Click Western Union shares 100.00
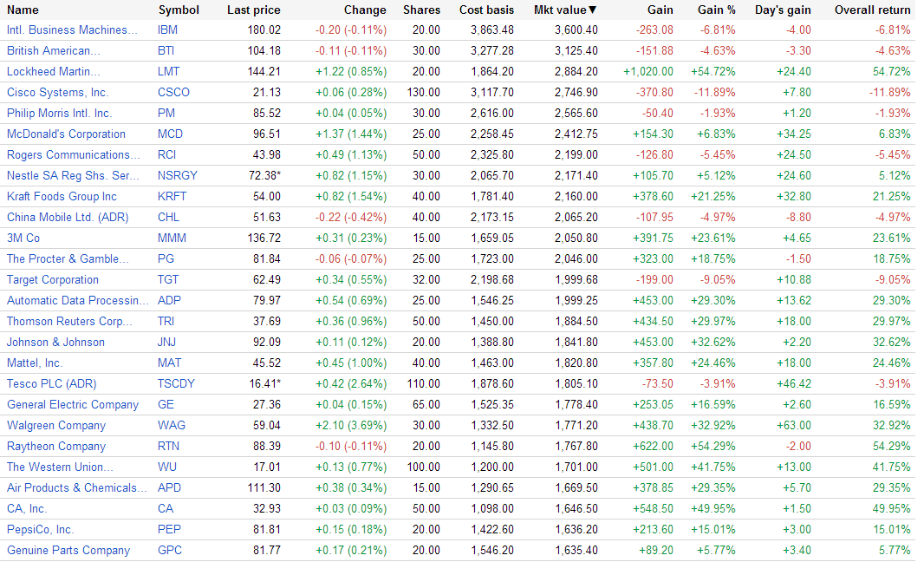Screen dimensions: 924x562 [423, 467]
